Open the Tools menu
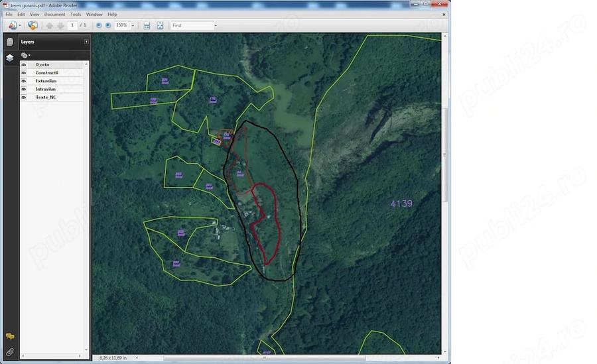 point(76,15)
